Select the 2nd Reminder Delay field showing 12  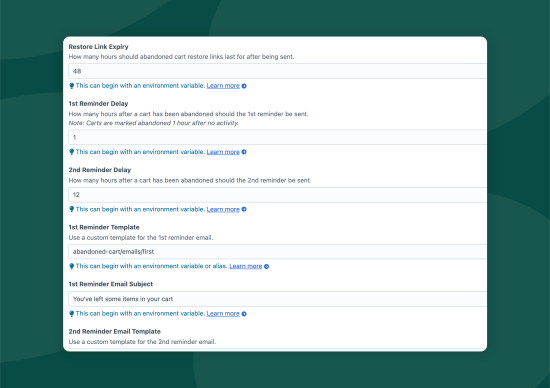point(277,195)
